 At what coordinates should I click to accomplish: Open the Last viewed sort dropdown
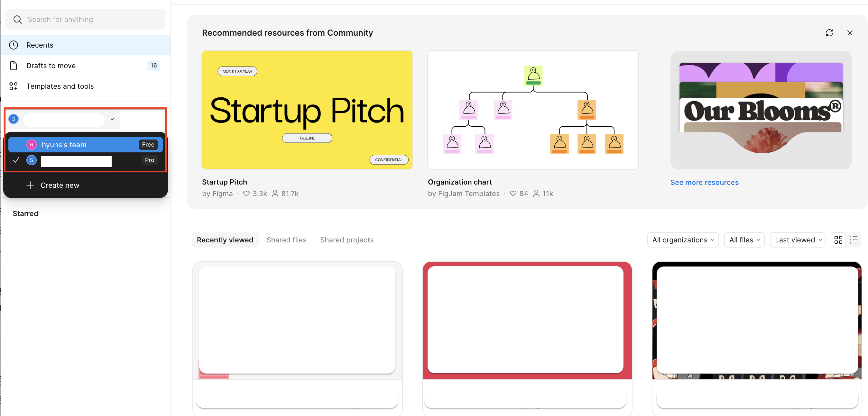[797, 240]
